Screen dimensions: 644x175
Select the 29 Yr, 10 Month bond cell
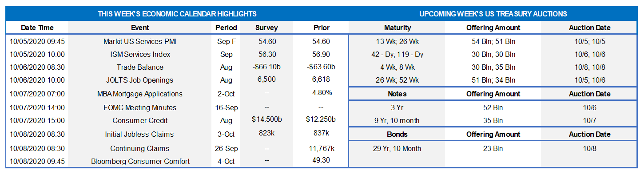coord(398,148)
